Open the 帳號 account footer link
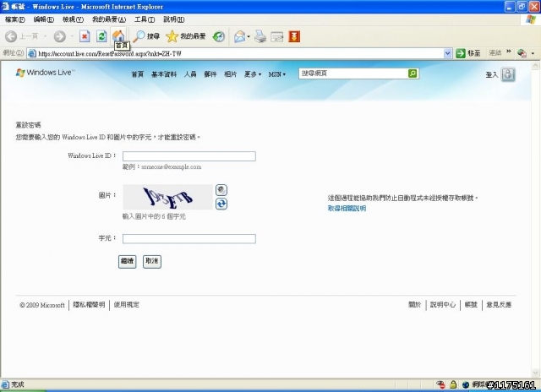541x392 pixels. pyautogui.click(x=471, y=305)
